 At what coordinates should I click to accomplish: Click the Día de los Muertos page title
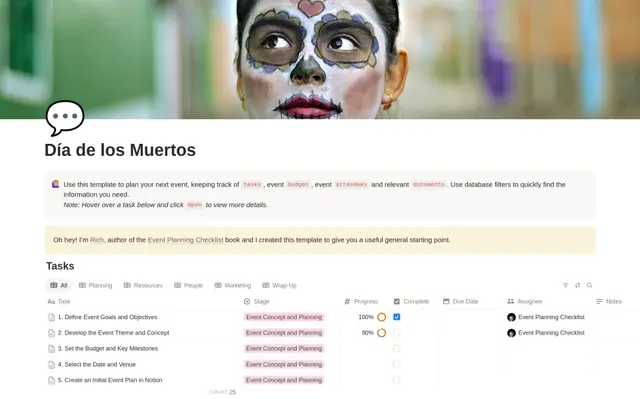[x=120, y=150]
